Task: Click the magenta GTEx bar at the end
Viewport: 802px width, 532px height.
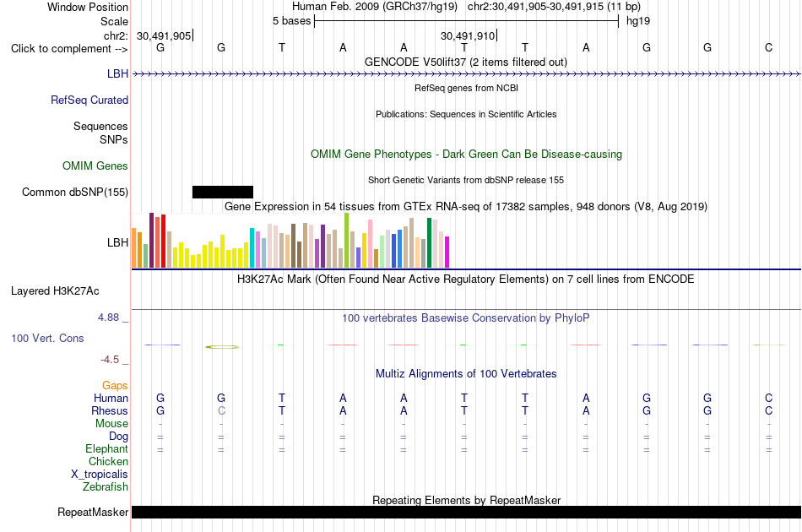Action: 447,252
